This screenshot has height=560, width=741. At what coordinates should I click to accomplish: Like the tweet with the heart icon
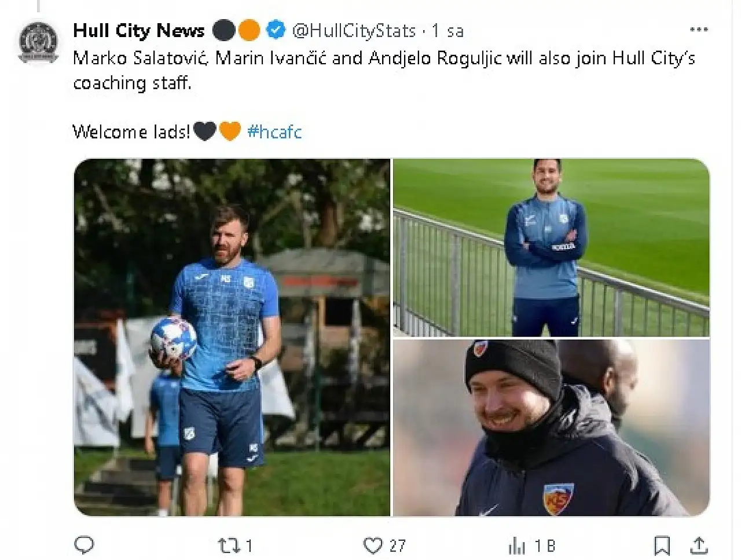373,546
